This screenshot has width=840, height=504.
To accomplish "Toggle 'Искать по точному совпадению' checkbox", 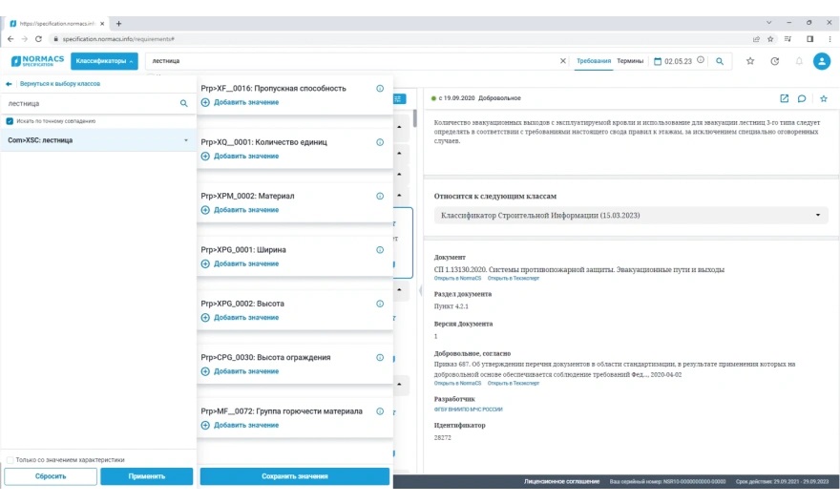I will pyautogui.click(x=10, y=121).
